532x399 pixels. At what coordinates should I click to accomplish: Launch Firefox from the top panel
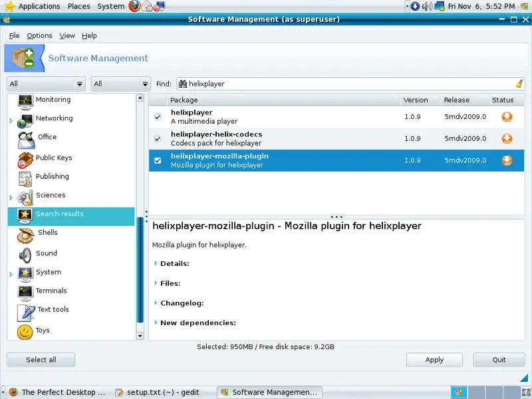tap(135, 6)
